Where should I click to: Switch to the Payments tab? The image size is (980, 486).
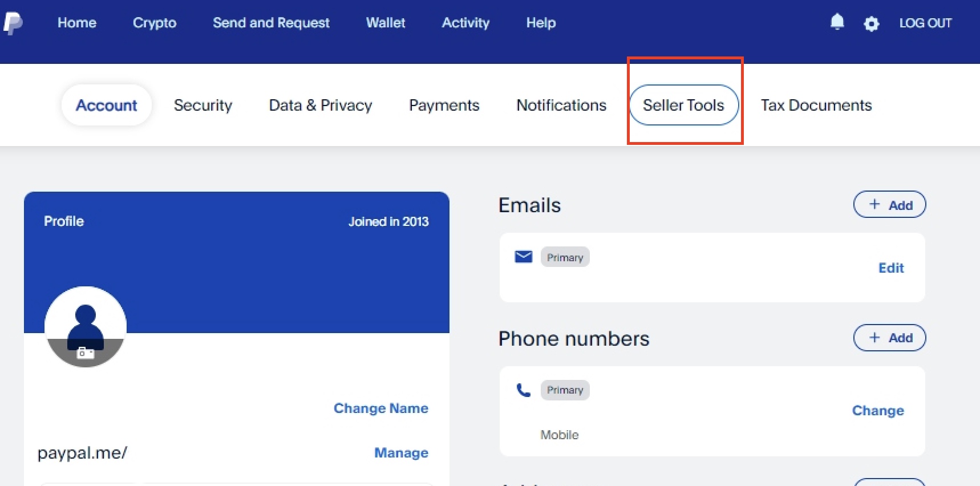(x=444, y=106)
